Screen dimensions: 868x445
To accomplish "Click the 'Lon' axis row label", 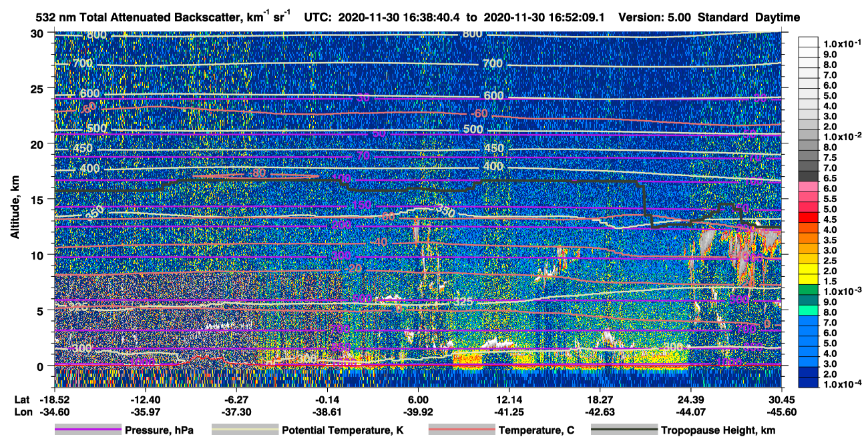I will tap(23, 412).
